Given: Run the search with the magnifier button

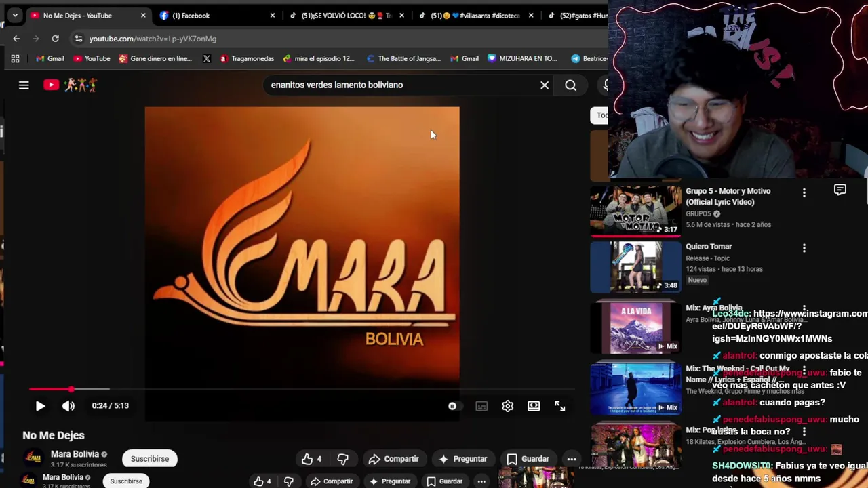Looking at the screenshot, I should tap(571, 85).
